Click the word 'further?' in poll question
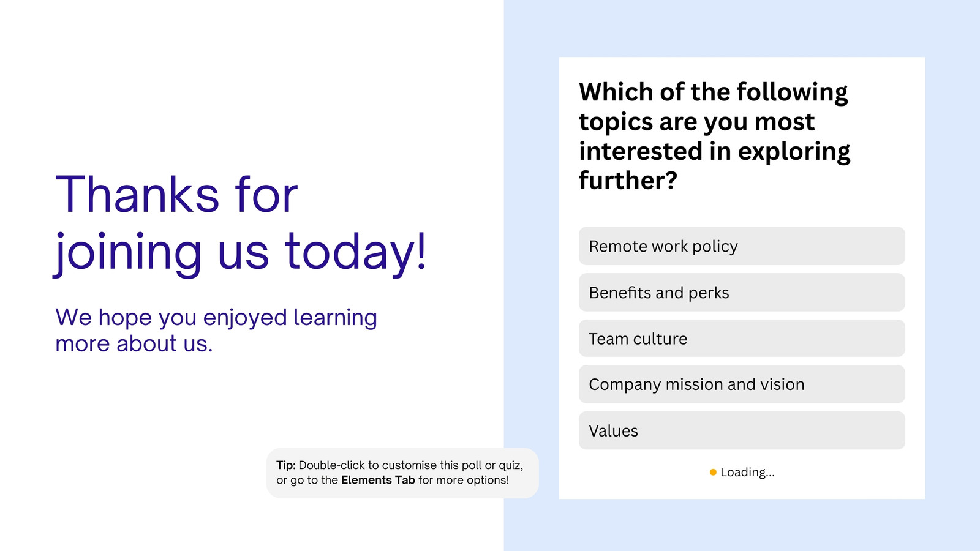The width and height of the screenshot is (980, 551). pyautogui.click(x=628, y=181)
